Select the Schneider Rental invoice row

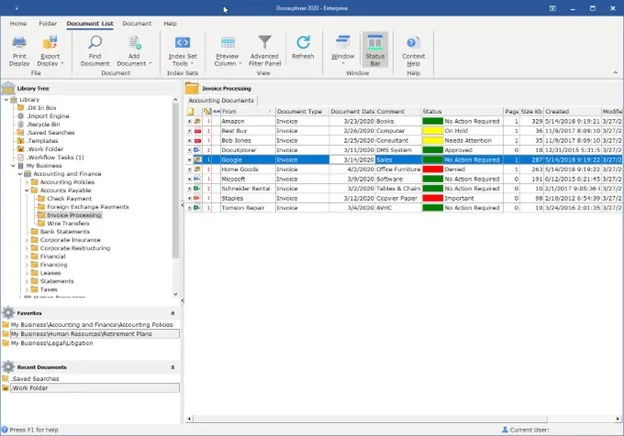(x=404, y=189)
